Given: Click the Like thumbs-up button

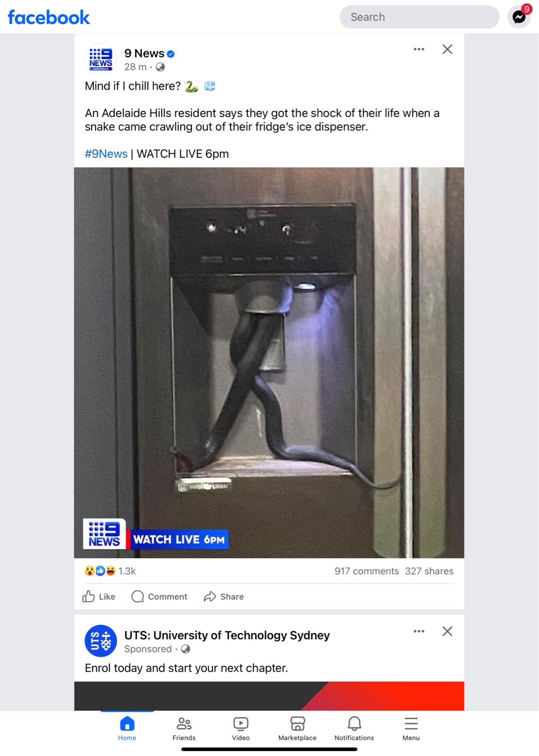Looking at the screenshot, I should (x=99, y=597).
